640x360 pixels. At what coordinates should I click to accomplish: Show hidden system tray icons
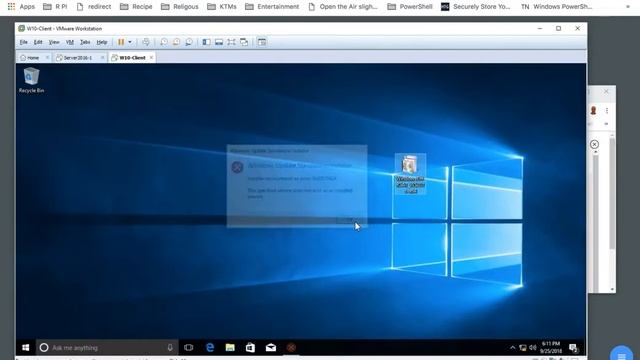pos(513,348)
